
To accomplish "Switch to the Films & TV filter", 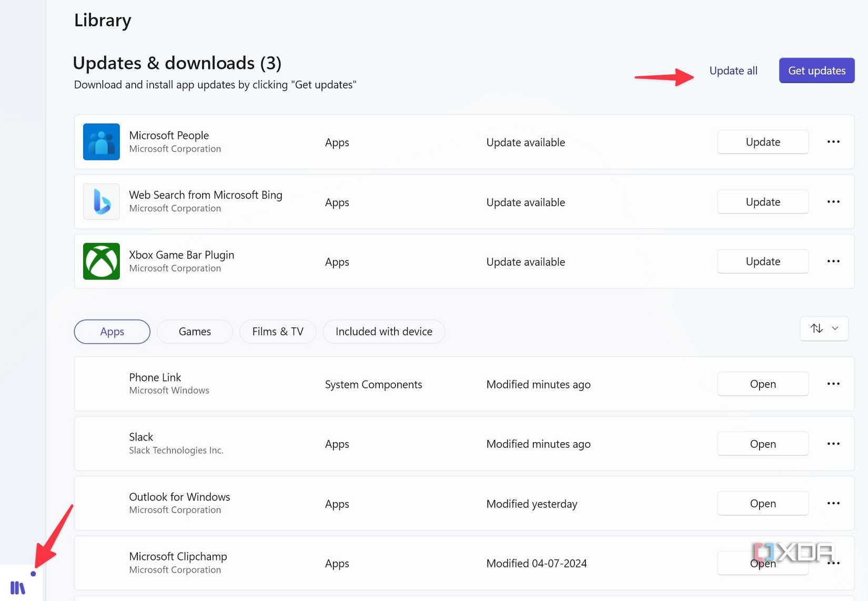I will tap(278, 332).
